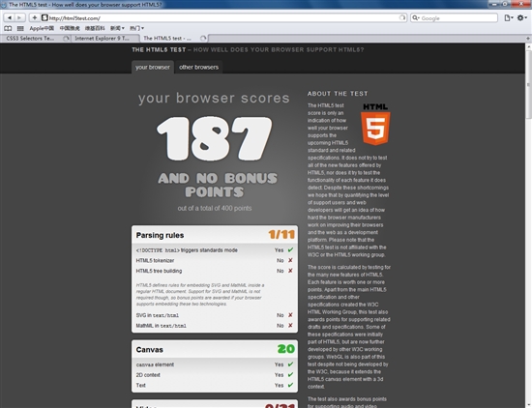The width and height of the screenshot is (532, 408).
Task: Click the green check in the DOCTYPE row
Action: [x=290, y=250]
